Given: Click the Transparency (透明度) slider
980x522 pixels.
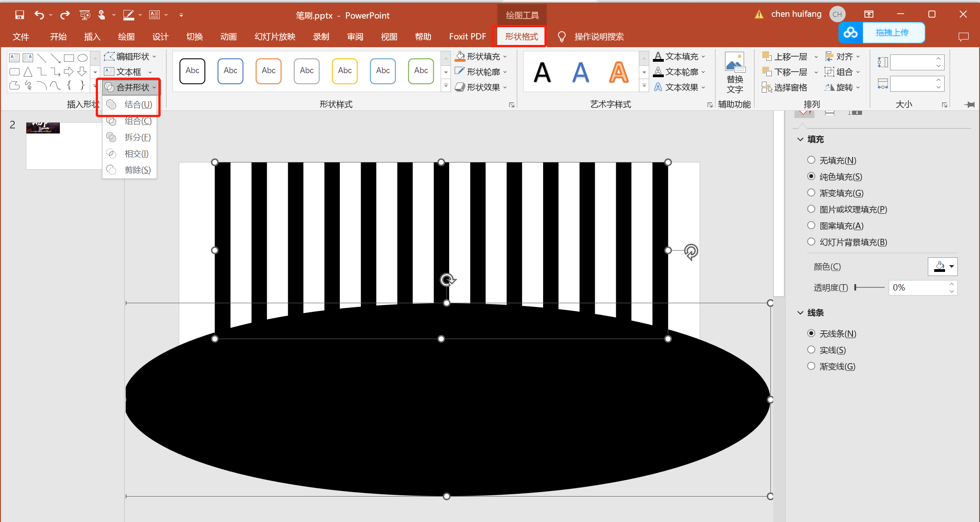Looking at the screenshot, I should coord(869,287).
